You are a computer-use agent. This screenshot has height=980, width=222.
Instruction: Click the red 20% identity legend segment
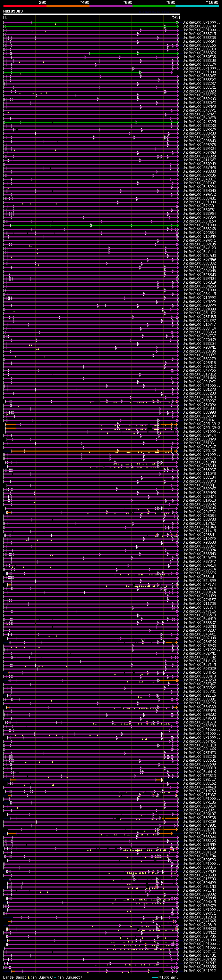click(x=25, y=6)
